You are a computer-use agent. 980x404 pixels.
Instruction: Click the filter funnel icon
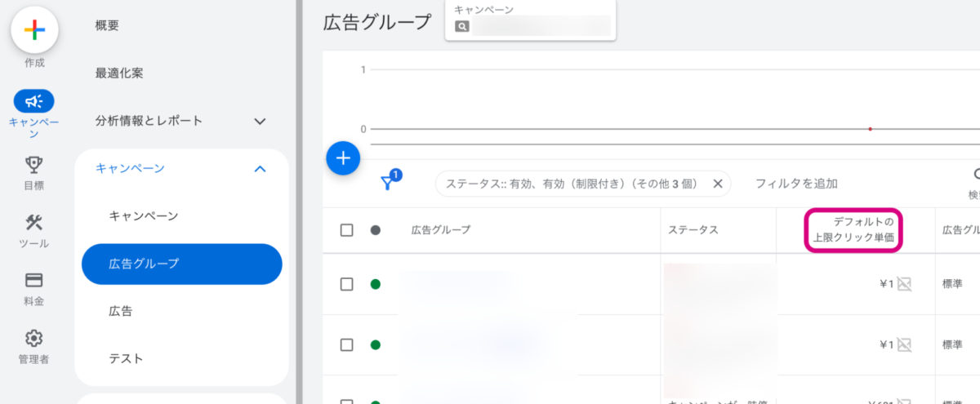pyautogui.click(x=389, y=183)
